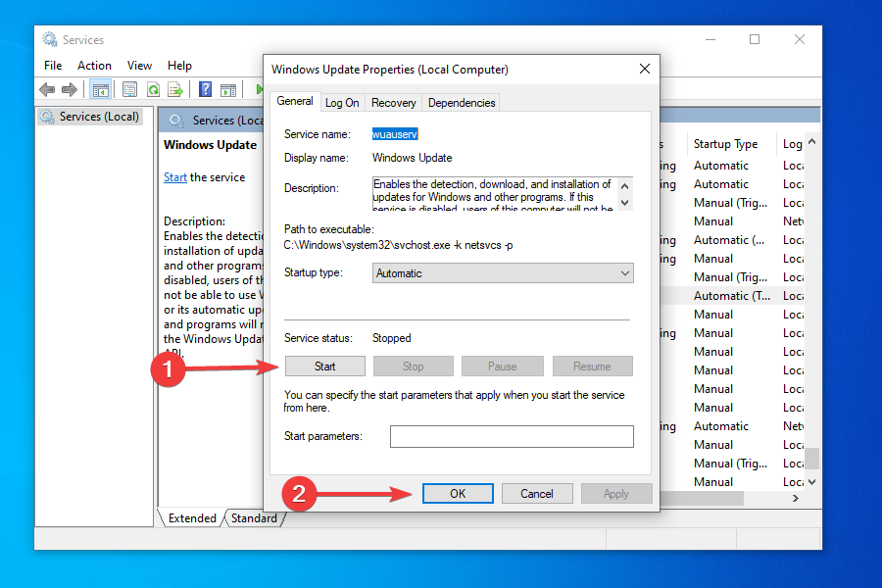Viewport: 882px width, 588px height.
Task: Open Properties using the toolbar icon
Action: tap(128, 89)
